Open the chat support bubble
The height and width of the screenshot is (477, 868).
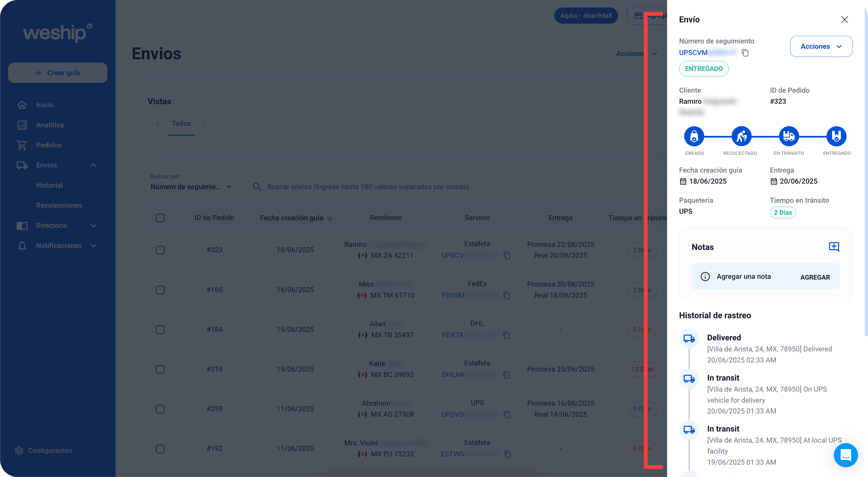845,455
